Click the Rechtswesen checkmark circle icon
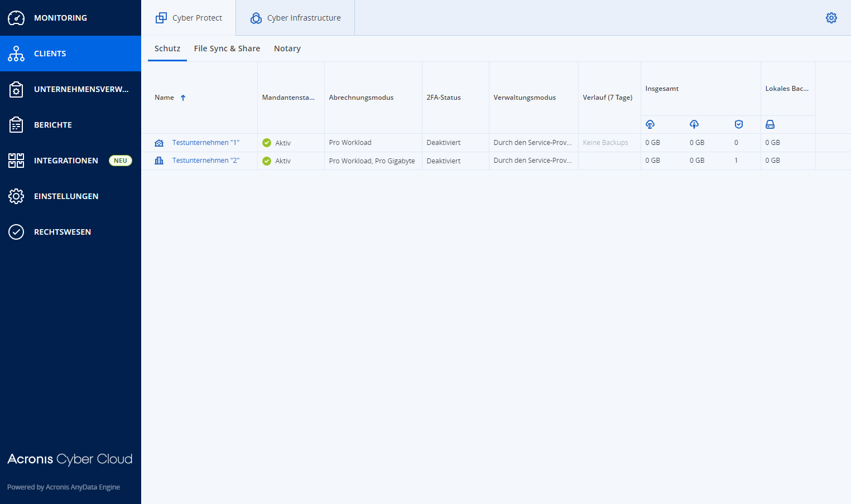The height and width of the screenshot is (504, 851). pyautogui.click(x=16, y=232)
